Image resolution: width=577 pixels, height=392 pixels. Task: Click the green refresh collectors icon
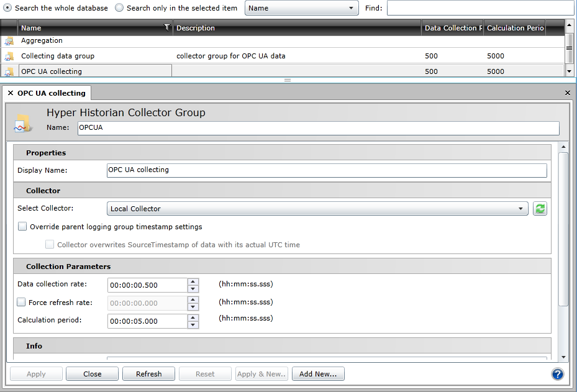540,209
